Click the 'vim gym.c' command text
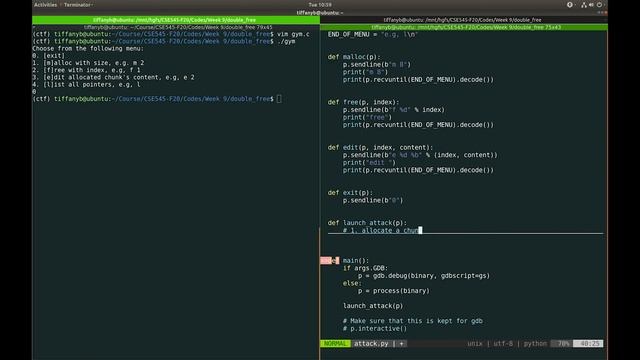640x360 pixels. coord(293,34)
